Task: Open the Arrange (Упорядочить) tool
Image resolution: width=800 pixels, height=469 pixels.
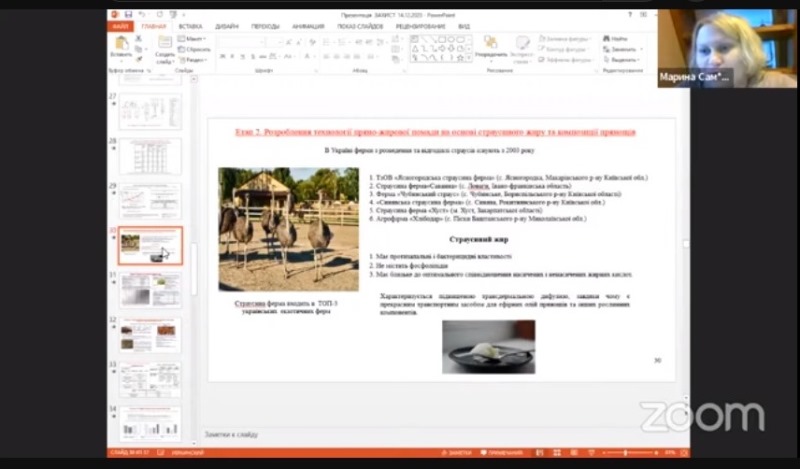Action: coord(491,46)
